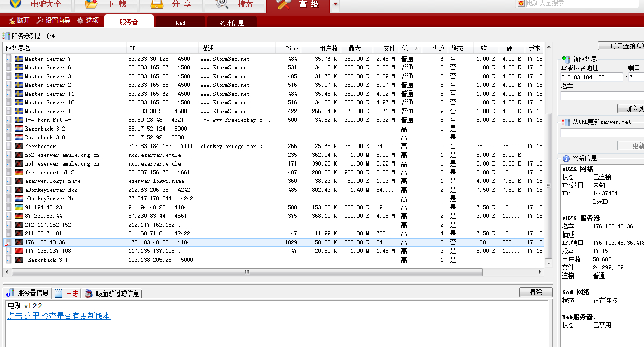This screenshot has height=347, width=644.
Task: Switch to the 服务器信息 log tab
Action: click(x=28, y=293)
